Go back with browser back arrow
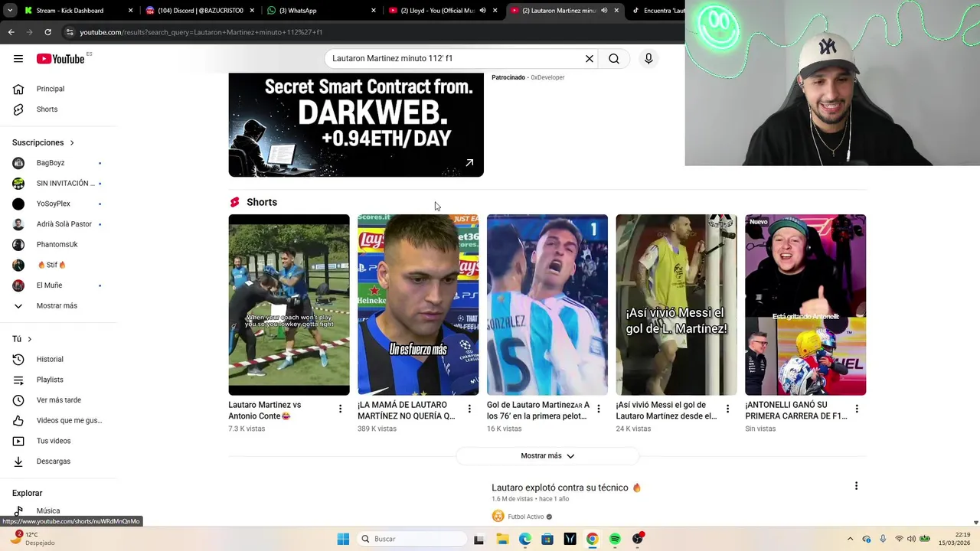980x551 pixels. [11, 32]
